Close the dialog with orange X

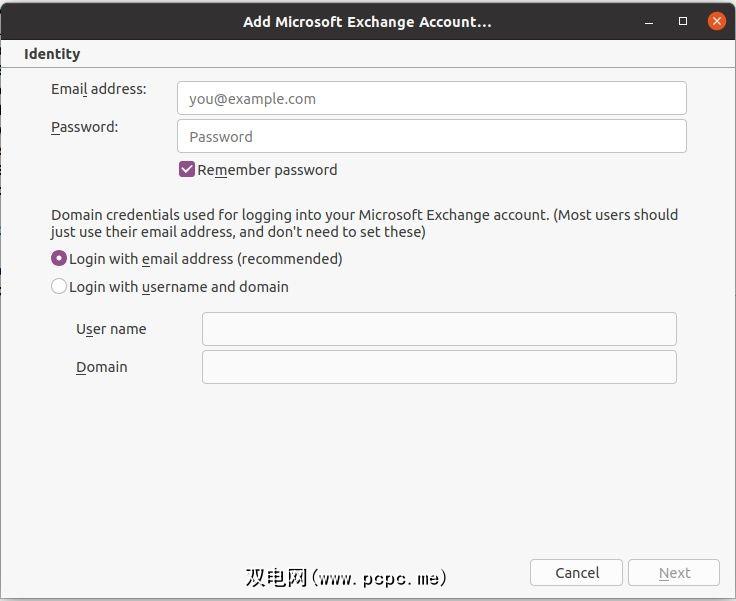(x=716, y=21)
